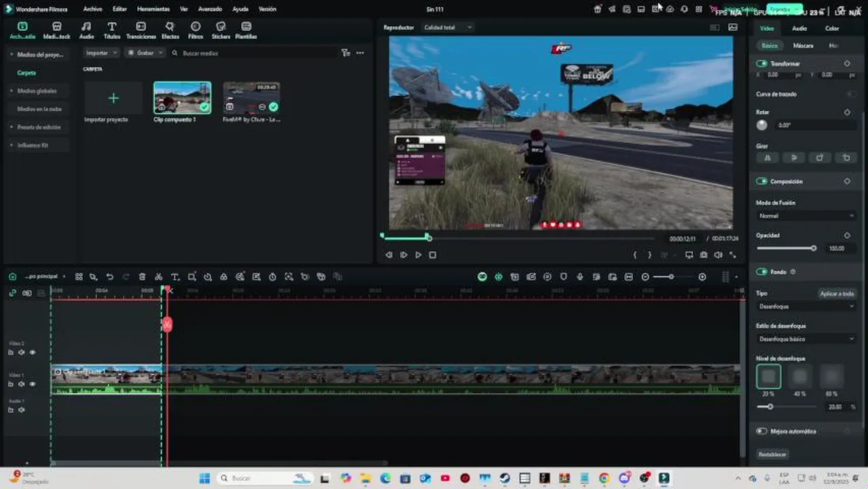Open the Modo de Fusión Normal dropdown
This screenshot has height=489, width=868.
[806, 215]
